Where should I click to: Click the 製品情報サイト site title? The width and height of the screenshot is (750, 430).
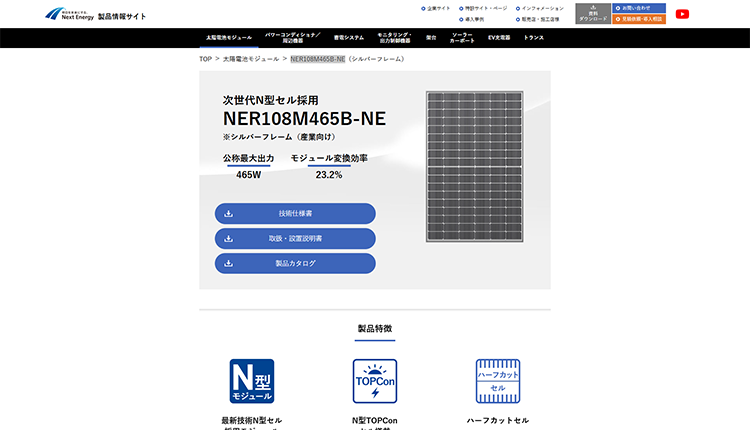point(122,16)
